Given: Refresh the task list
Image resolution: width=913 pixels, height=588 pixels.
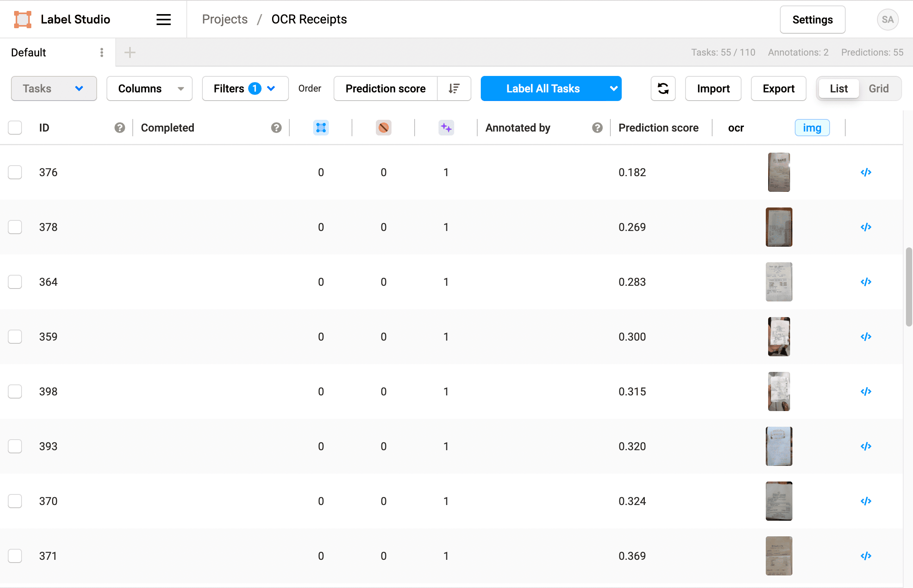Looking at the screenshot, I should 663,88.
